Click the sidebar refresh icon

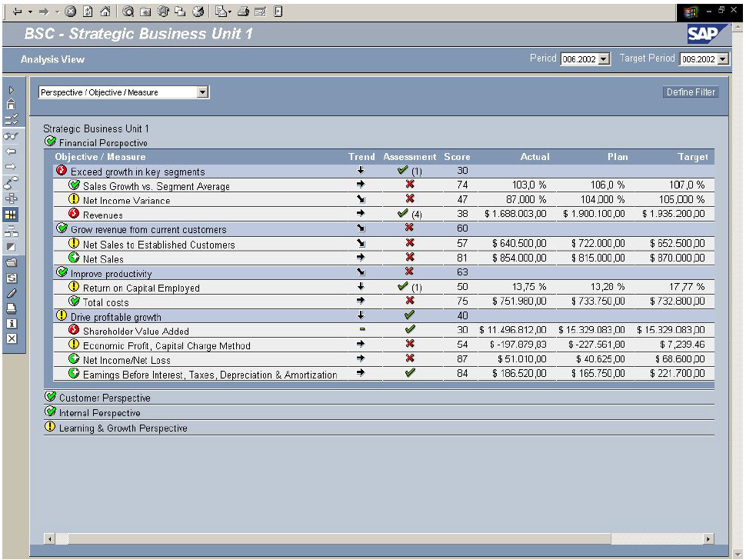(x=12, y=278)
